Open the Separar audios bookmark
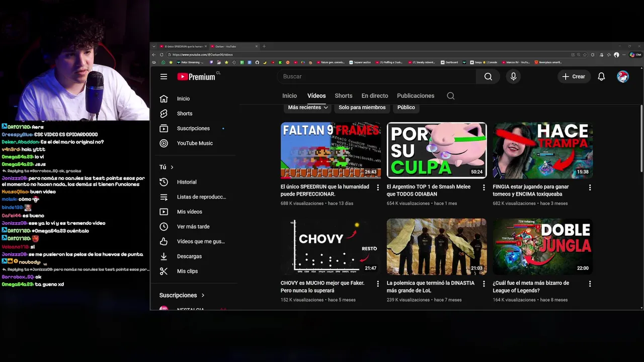The width and height of the screenshot is (644, 362). [360, 62]
